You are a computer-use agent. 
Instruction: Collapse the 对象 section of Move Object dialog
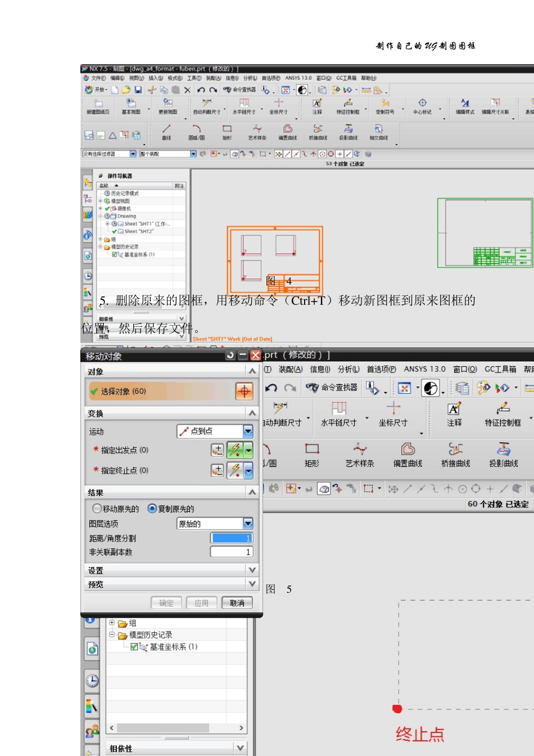point(252,371)
